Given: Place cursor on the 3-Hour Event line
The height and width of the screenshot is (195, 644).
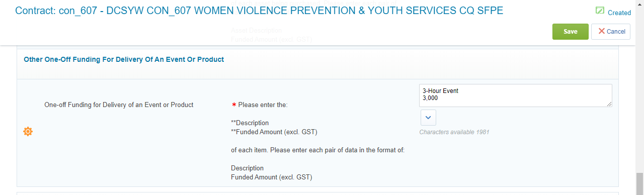Looking at the screenshot, I should 441,91.
